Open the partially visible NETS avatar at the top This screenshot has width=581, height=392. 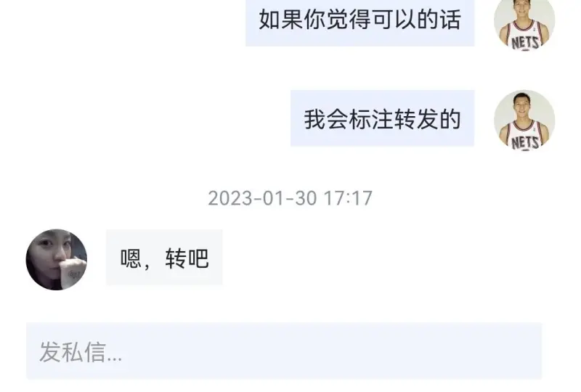tap(524, 24)
